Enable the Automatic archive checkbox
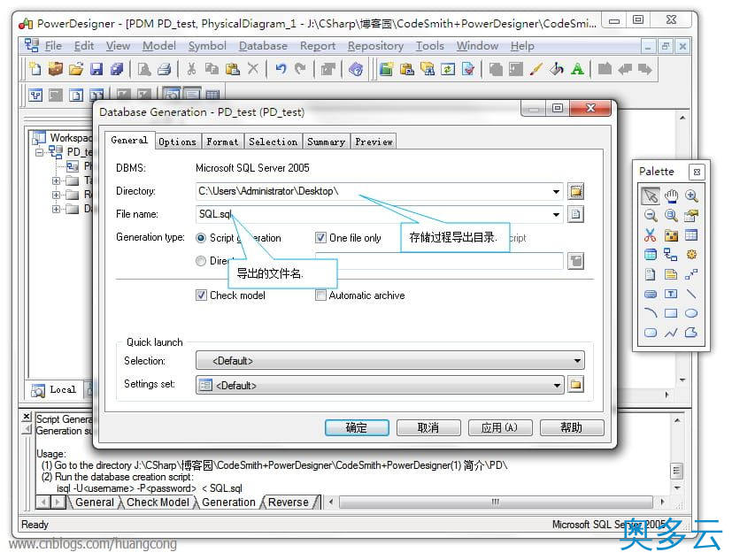 (x=320, y=295)
